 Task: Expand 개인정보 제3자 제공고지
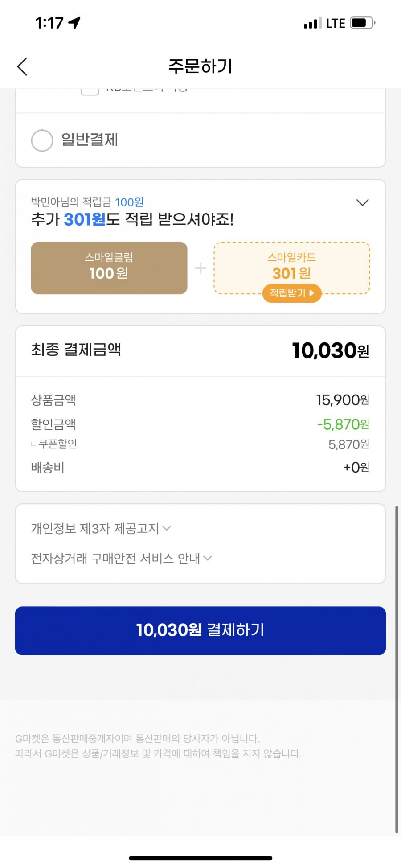click(x=101, y=528)
